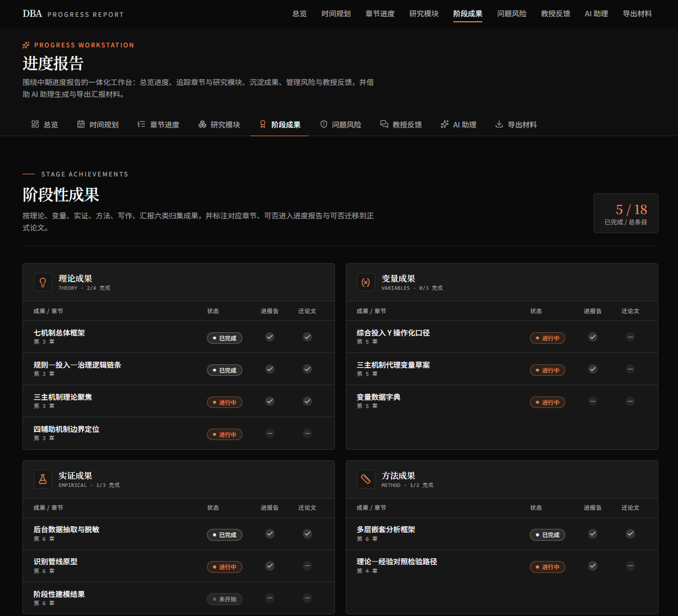
Task: Click the 进行中 status badge for 识别管线原型
Action: pos(224,567)
